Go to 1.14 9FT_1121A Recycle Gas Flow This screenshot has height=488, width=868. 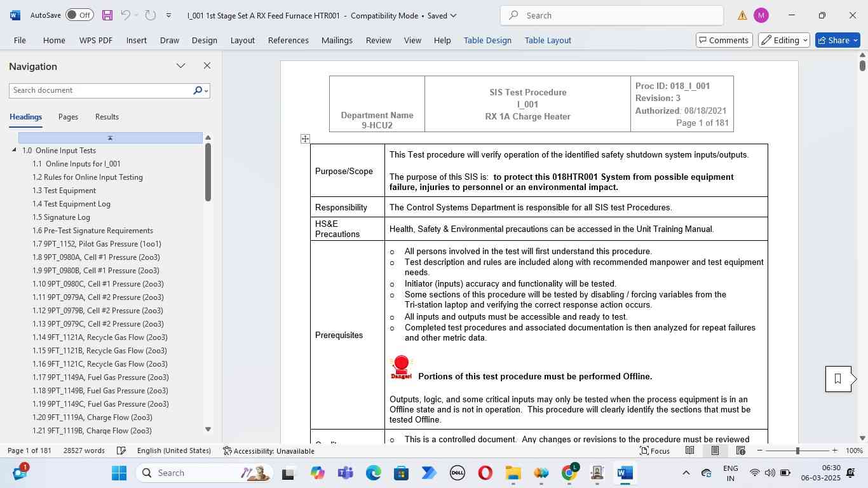click(x=100, y=337)
